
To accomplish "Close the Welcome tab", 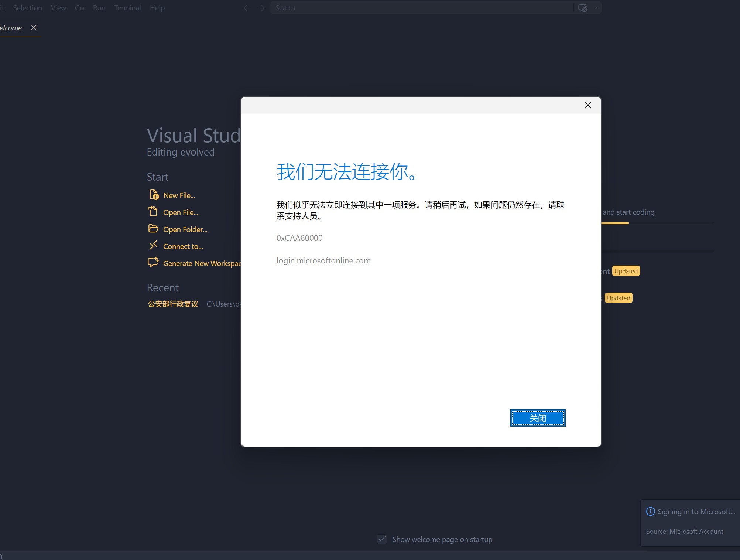I will tap(34, 27).
